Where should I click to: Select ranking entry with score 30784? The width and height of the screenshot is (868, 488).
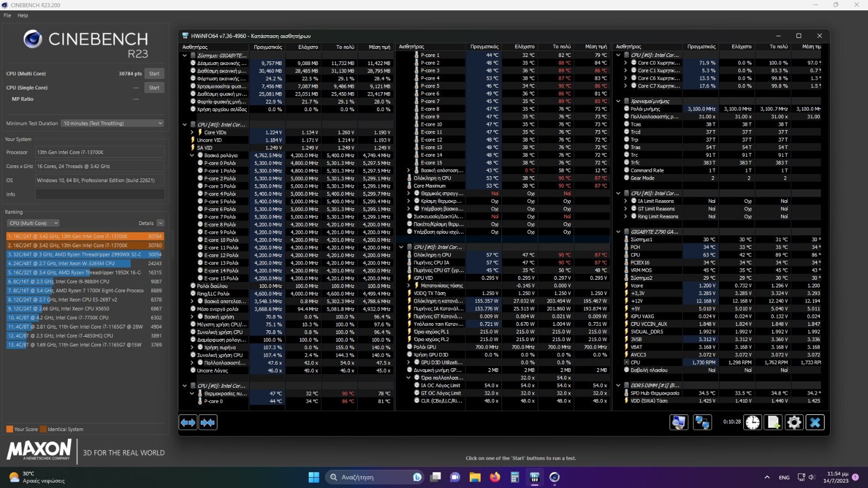point(85,236)
